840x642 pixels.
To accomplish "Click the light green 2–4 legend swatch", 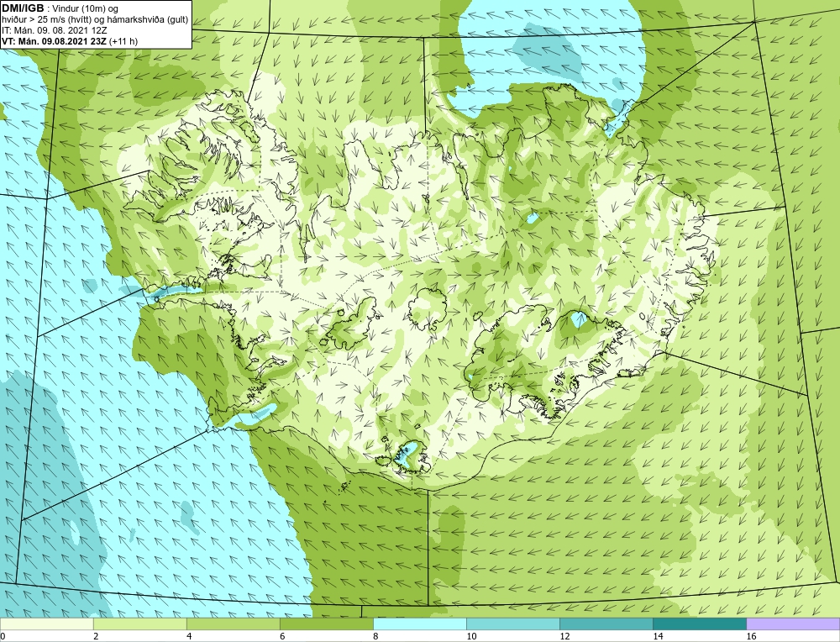I will (x=139, y=624).
